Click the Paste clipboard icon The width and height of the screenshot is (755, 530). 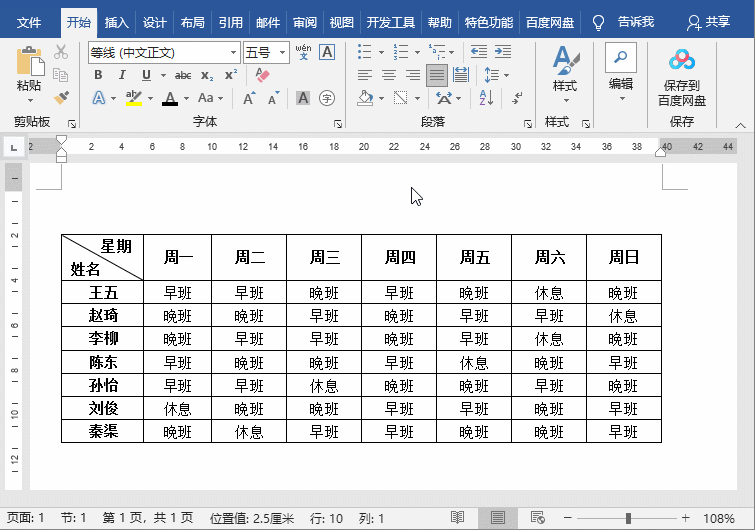click(30, 62)
